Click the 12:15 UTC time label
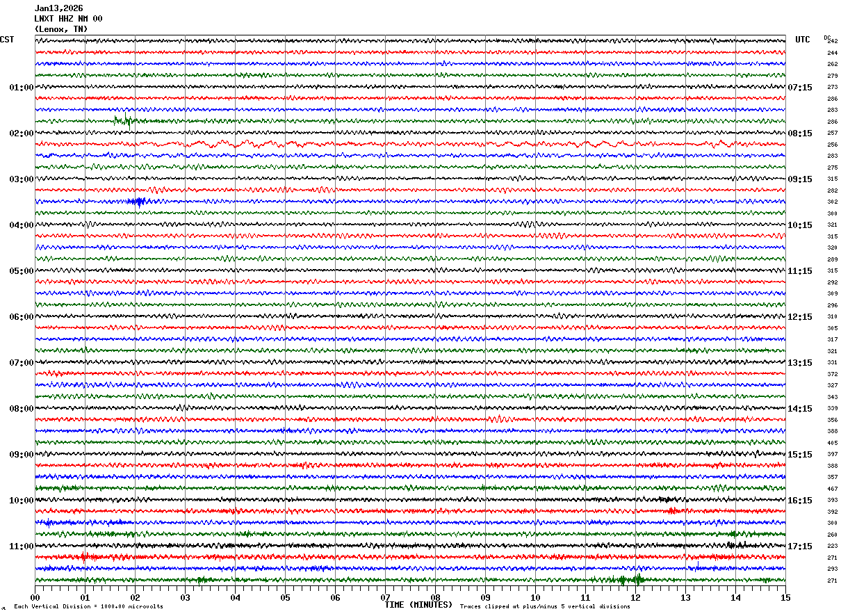Viewport: 841px width, 616px height. tap(800, 317)
